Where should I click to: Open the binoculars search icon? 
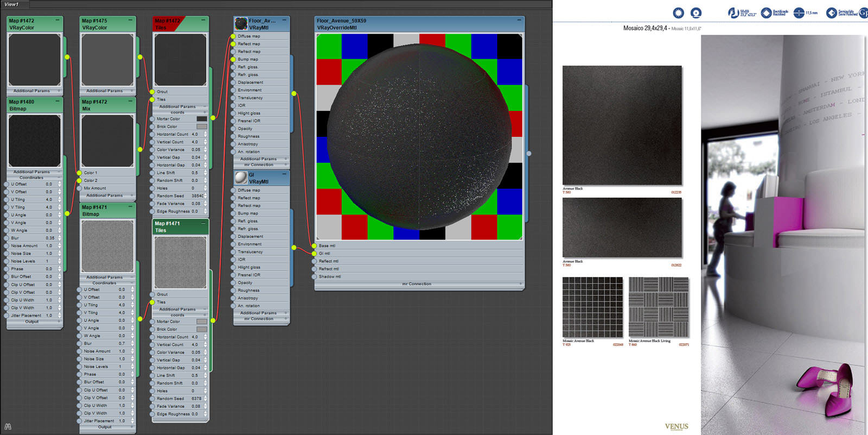(x=8, y=427)
